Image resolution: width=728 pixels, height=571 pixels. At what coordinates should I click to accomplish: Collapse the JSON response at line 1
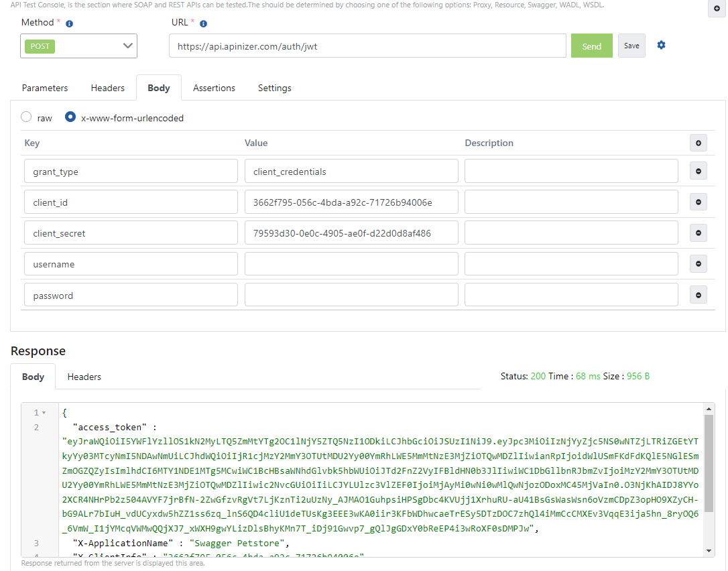pyautogui.click(x=44, y=413)
